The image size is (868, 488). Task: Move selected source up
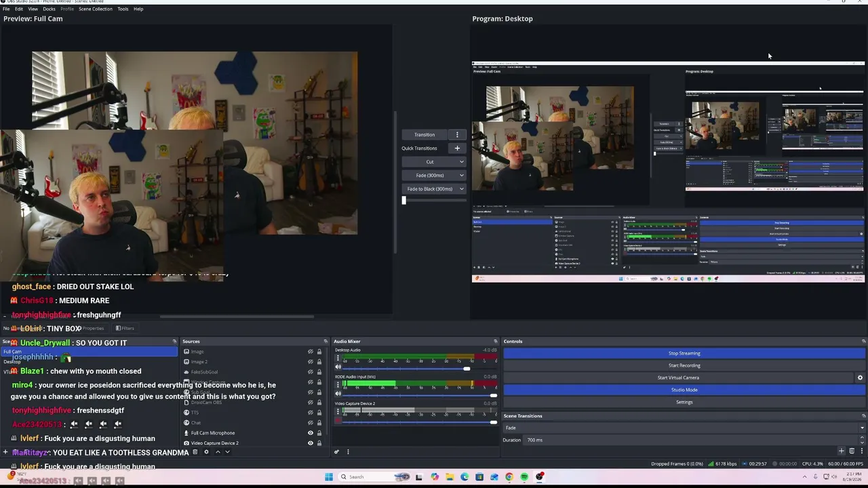click(218, 452)
